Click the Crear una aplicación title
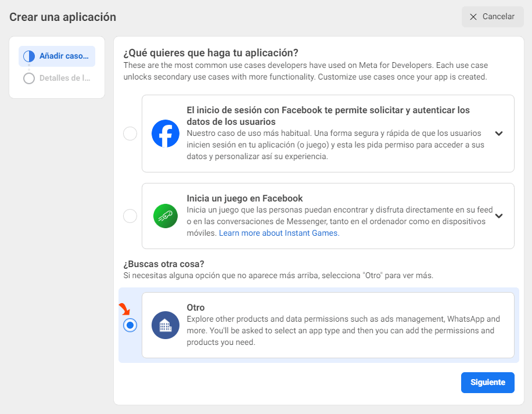The image size is (532, 414). click(x=63, y=17)
